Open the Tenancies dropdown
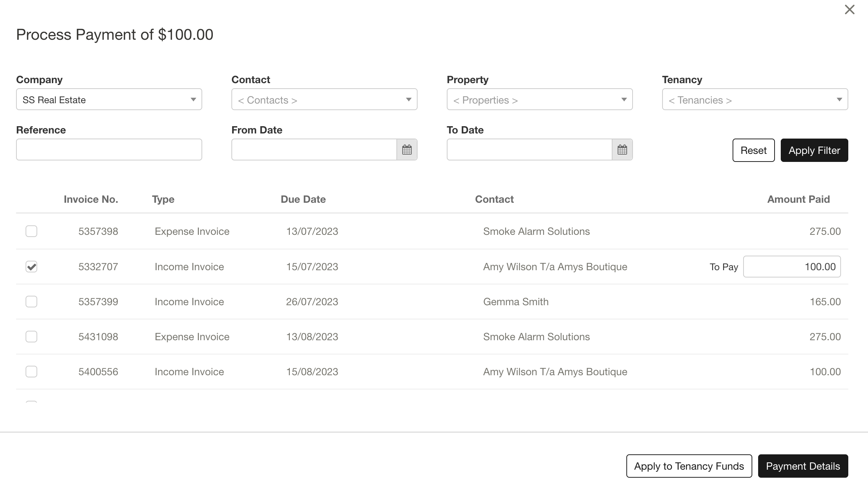This screenshot has width=868, height=493. 755,100
